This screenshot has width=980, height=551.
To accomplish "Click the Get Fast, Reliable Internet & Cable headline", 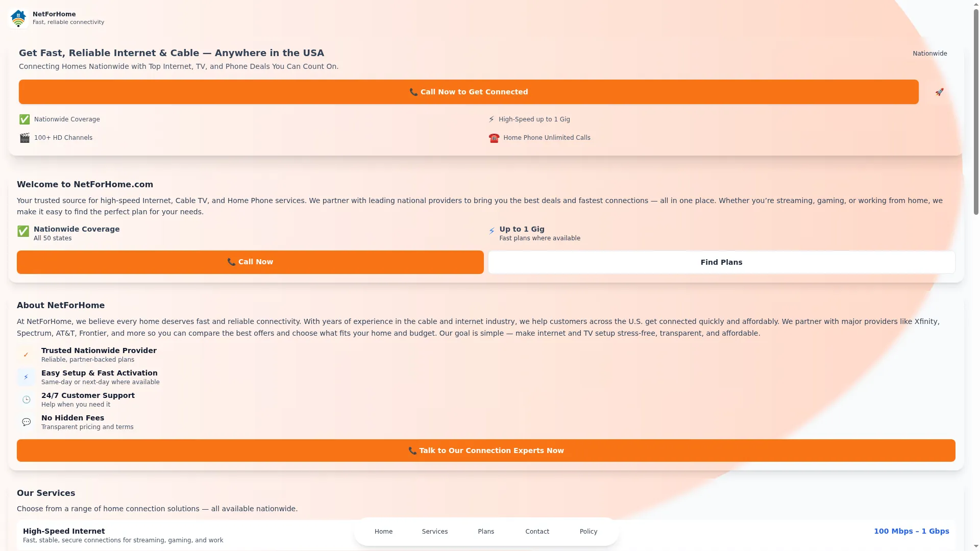I will point(171,53).
